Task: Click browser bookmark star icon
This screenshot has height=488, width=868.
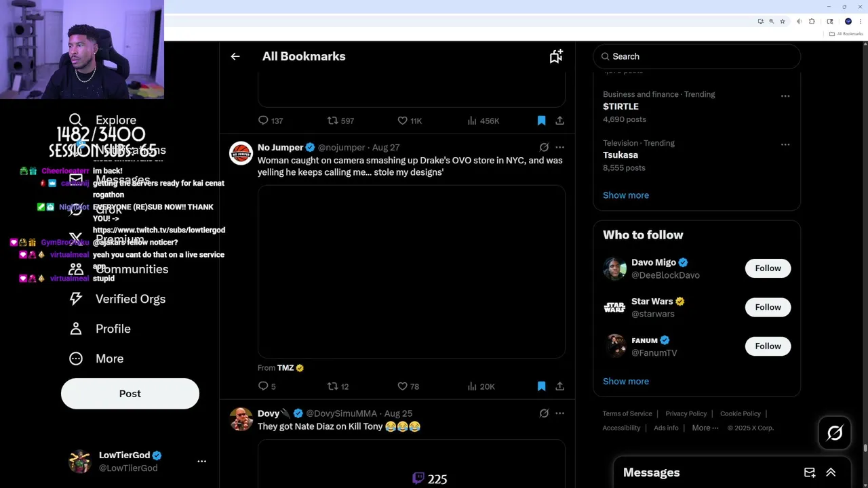Action: click(x=782, y=22)
